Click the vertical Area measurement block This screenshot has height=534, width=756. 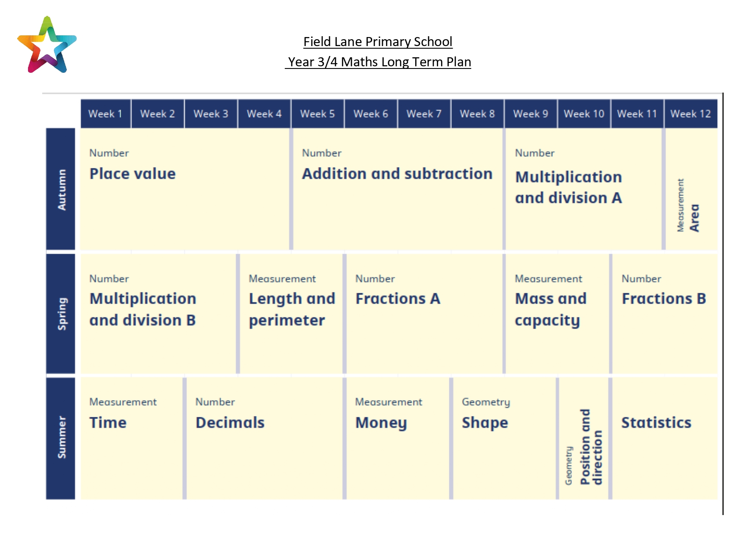pos(692,189)
